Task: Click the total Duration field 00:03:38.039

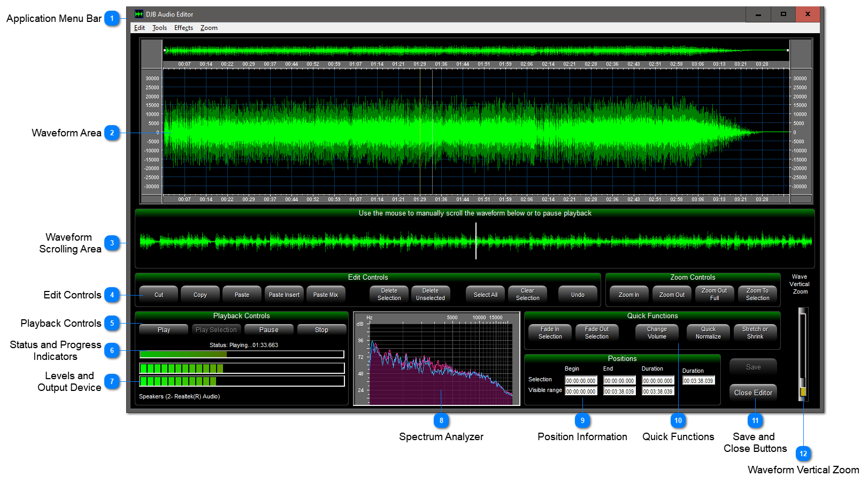Action: 698,381
